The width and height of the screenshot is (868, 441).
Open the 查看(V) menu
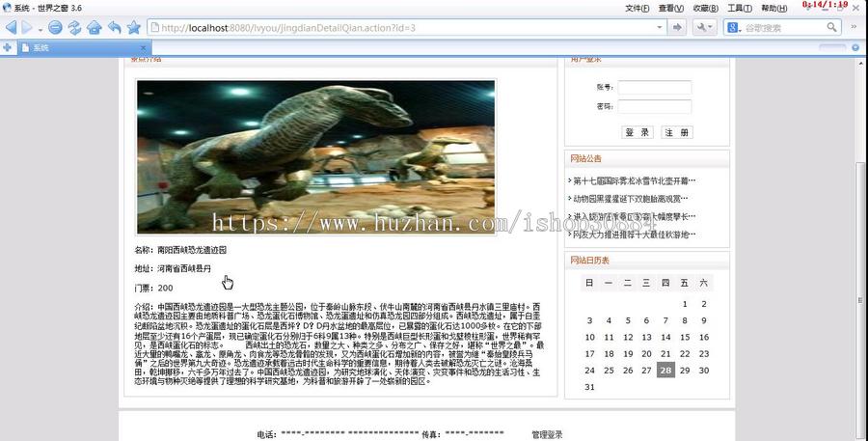coord(671,9)
